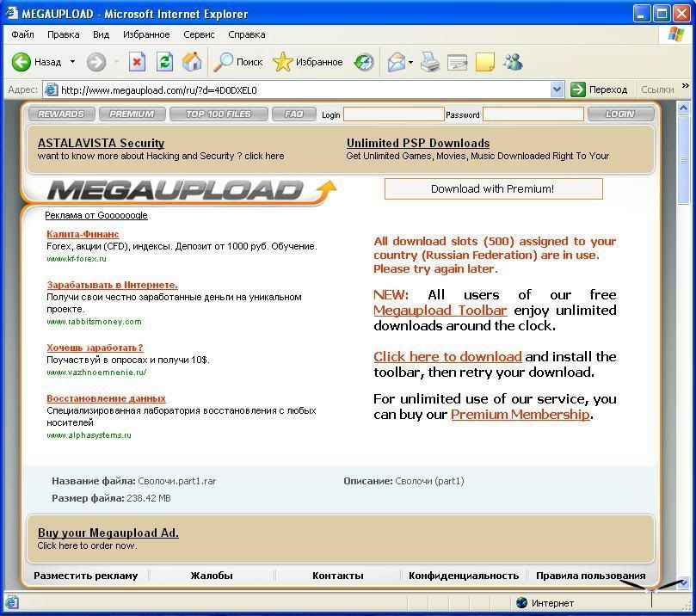Expand the Back history dropdown arrow
The width and height of the screenshot is (696, 616).
pyautogui.click(x=72, y=62)
